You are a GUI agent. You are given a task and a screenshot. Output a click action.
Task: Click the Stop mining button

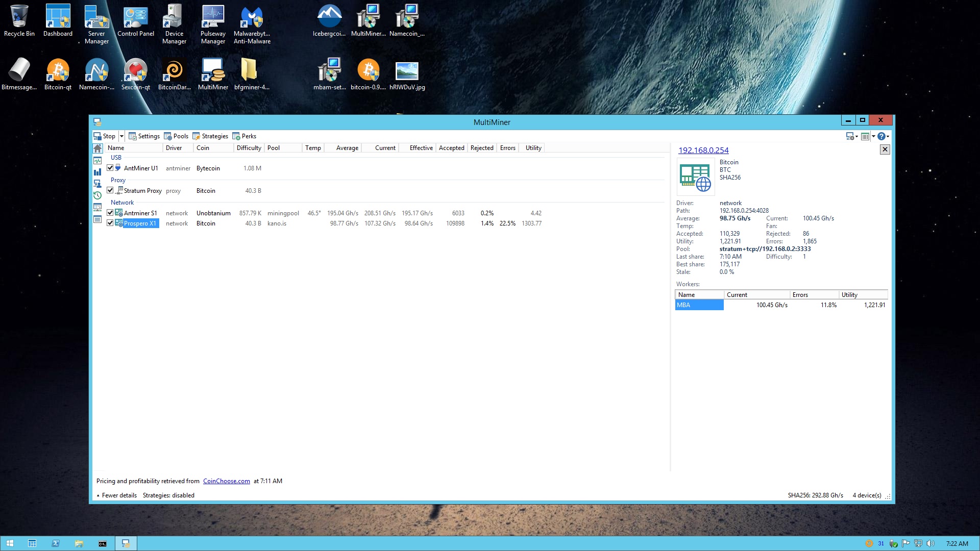[x=105, y=136]
